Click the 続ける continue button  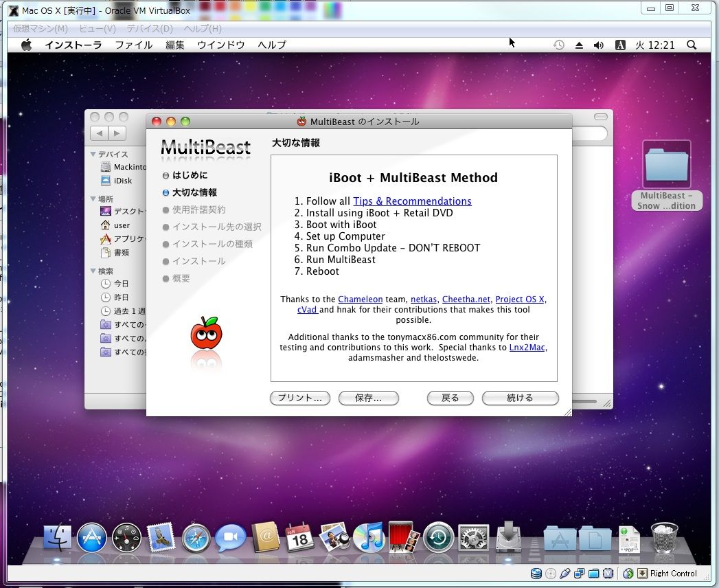pyautogui.click(x=520, y=398)
